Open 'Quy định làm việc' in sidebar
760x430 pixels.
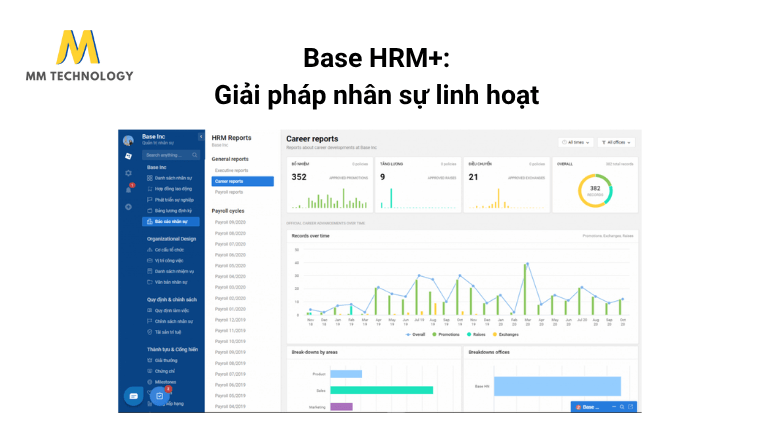[x=172, y=310]
